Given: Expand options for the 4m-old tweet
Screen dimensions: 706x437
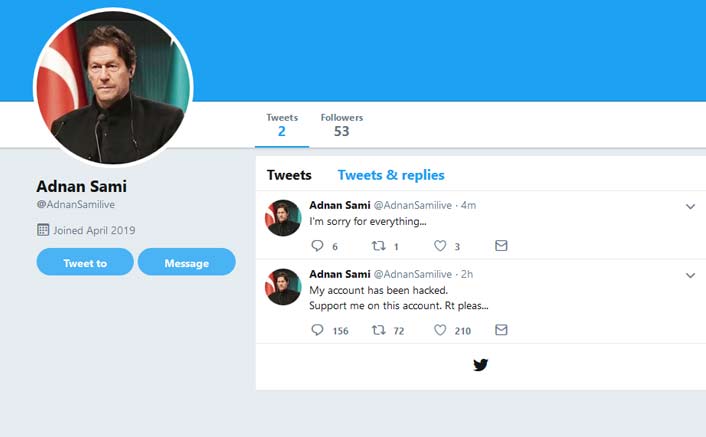Looking at the screenshot, I should (x=690, y=207).
